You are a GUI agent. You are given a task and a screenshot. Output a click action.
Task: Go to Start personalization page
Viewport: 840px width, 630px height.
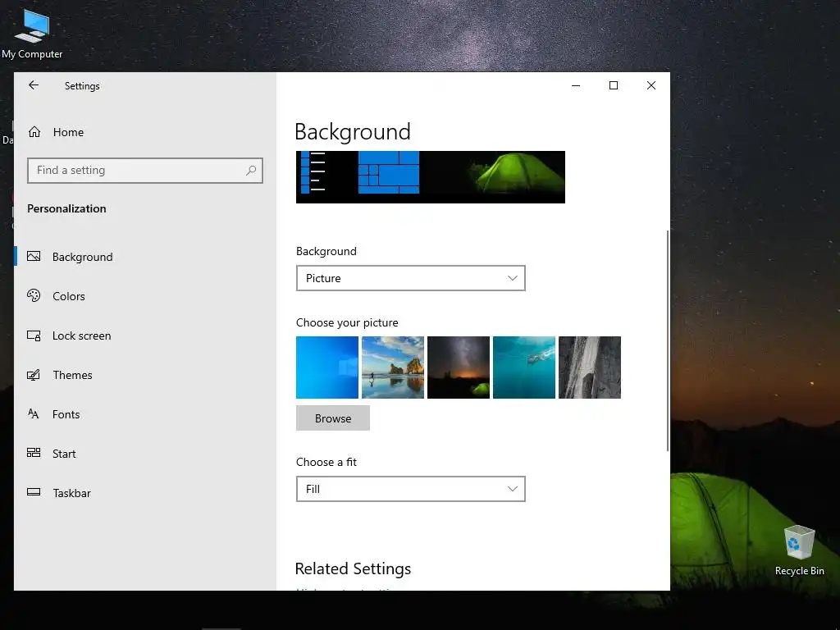pyautogui.click(x=144, y=453)
